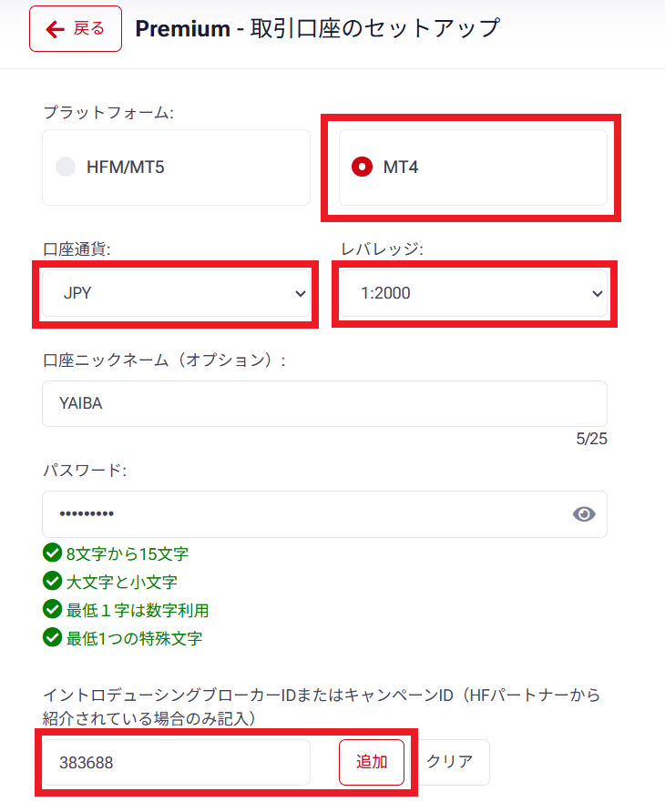665x812 pixels.
Task: Open the レバレッジ 1:2000 dropdown
Action: coord(473,293)
